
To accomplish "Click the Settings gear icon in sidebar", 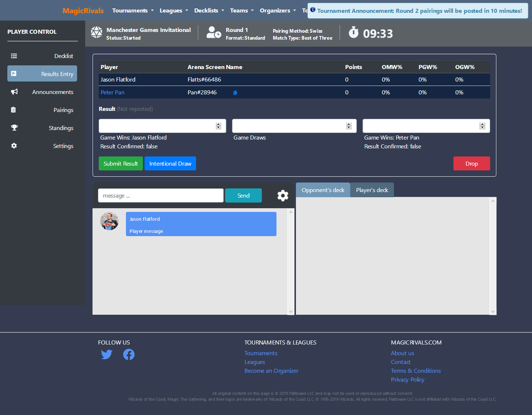I will [14, 146].
